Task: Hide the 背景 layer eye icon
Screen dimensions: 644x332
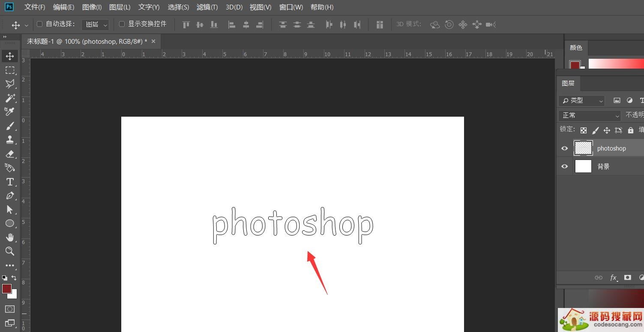Action: coord(565,166)
